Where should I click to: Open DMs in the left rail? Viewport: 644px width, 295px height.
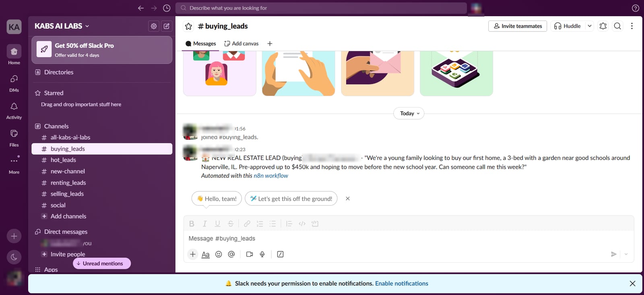14,83
